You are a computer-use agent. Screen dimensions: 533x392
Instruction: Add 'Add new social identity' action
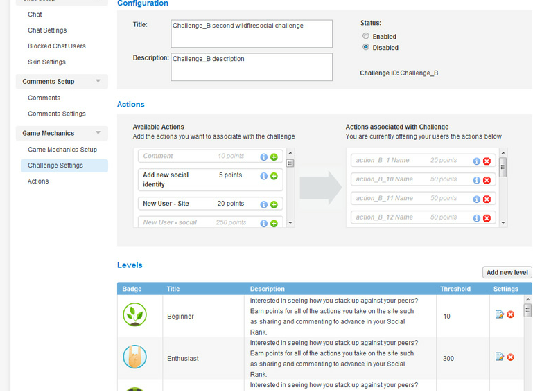[274, 176]
